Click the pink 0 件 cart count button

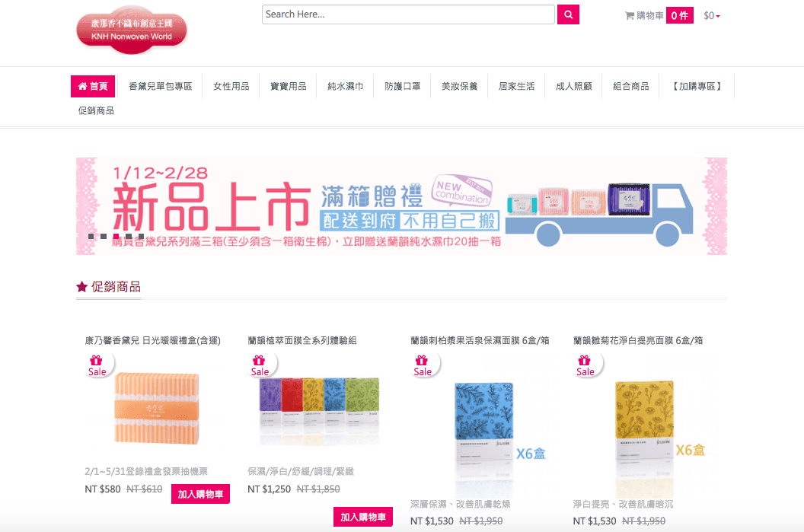tap(680, 15)
